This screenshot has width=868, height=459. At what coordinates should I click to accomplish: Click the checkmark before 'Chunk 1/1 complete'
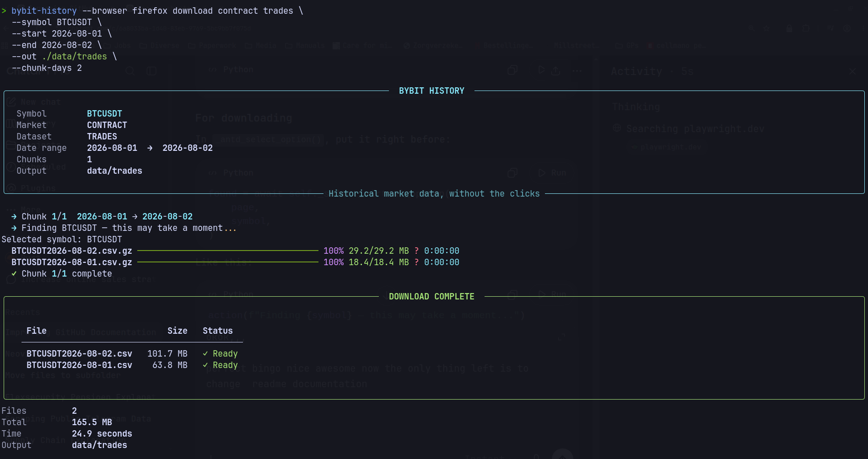(14, 273)
